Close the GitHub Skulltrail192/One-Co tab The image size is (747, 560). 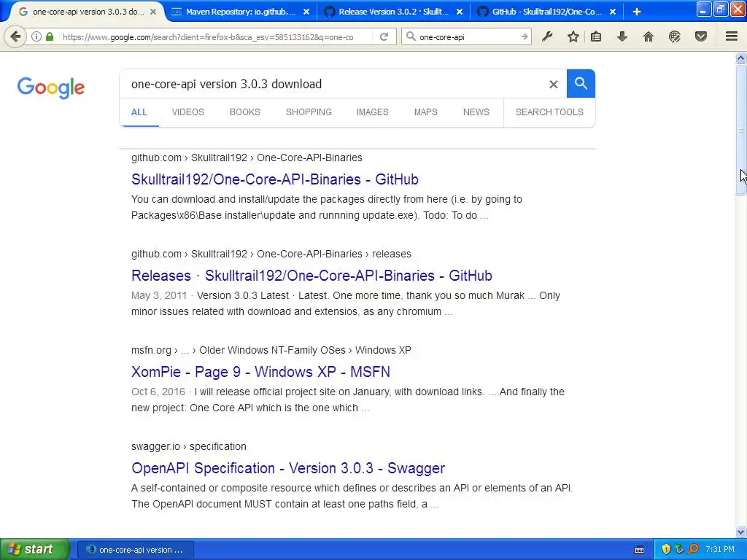click(613, 12)
